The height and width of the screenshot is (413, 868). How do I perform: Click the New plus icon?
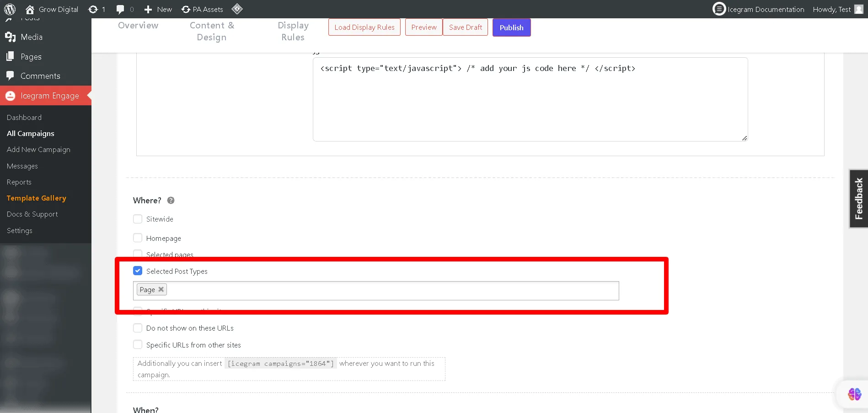click(148, 9)
